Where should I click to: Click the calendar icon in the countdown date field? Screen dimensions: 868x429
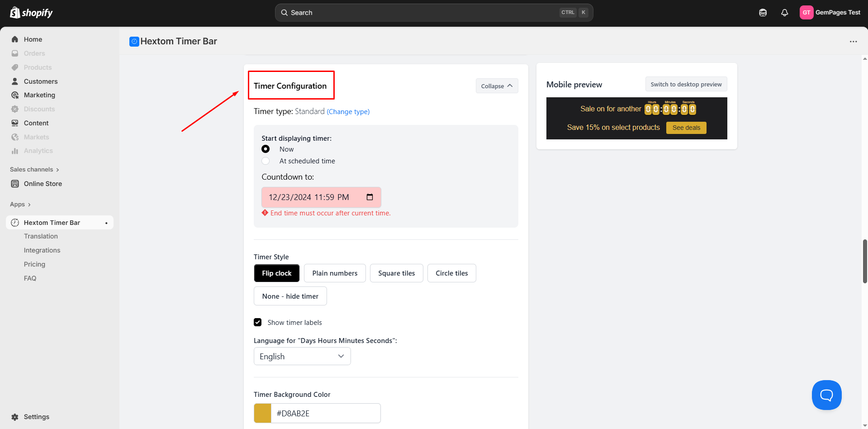click(x=370, y=197)
